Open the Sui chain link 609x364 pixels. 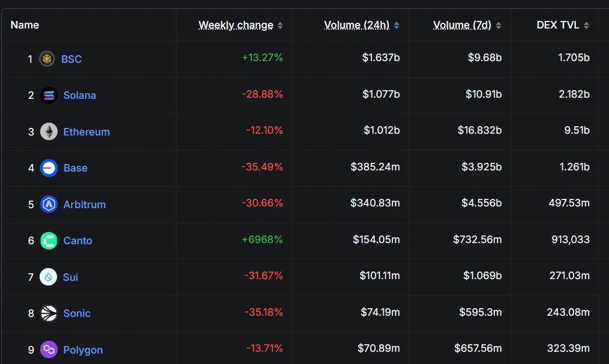point(70,277)
